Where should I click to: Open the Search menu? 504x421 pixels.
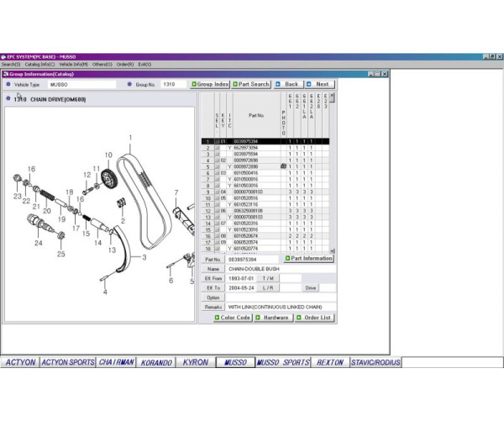(x=10, y=64)
